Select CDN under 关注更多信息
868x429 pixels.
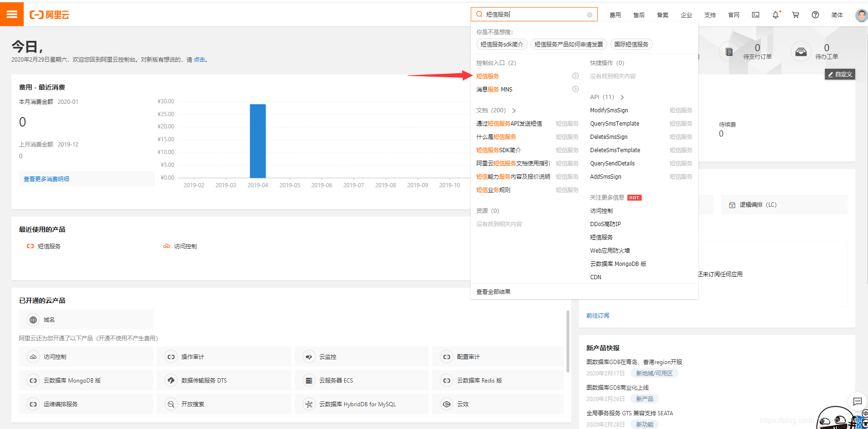[x=596, y=277]
